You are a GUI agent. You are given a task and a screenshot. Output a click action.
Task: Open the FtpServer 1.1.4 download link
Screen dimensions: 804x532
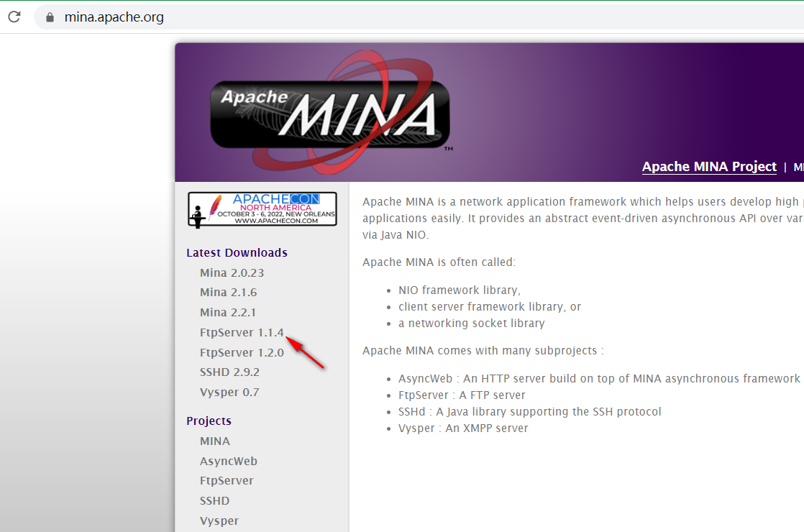[242, 333]
